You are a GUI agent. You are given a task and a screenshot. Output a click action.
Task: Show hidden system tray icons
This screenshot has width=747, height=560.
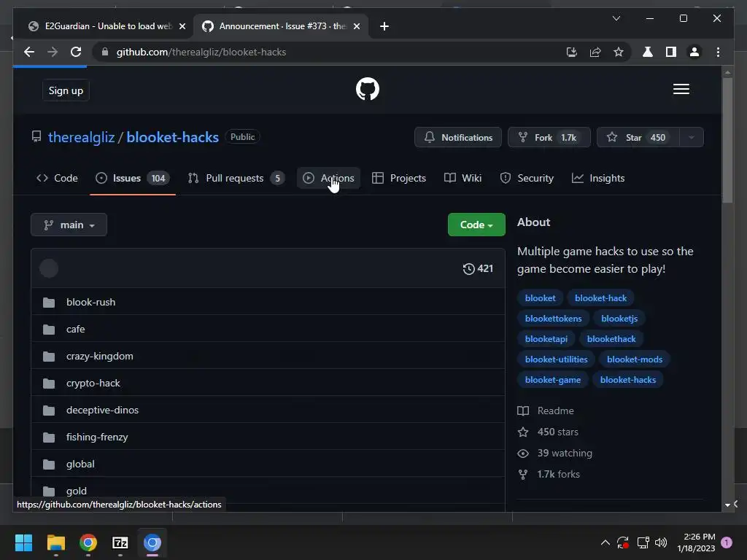click(x=605, y=542)
